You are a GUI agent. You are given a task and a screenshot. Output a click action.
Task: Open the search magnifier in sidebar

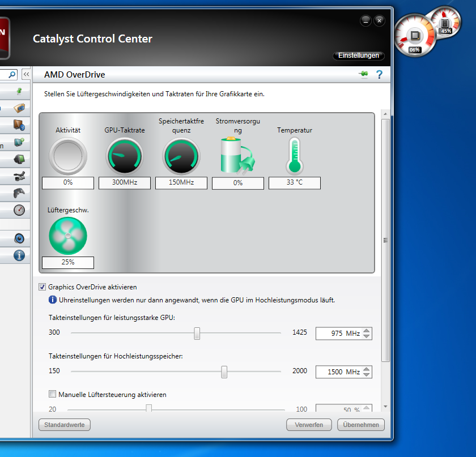(x=12, y=74)
